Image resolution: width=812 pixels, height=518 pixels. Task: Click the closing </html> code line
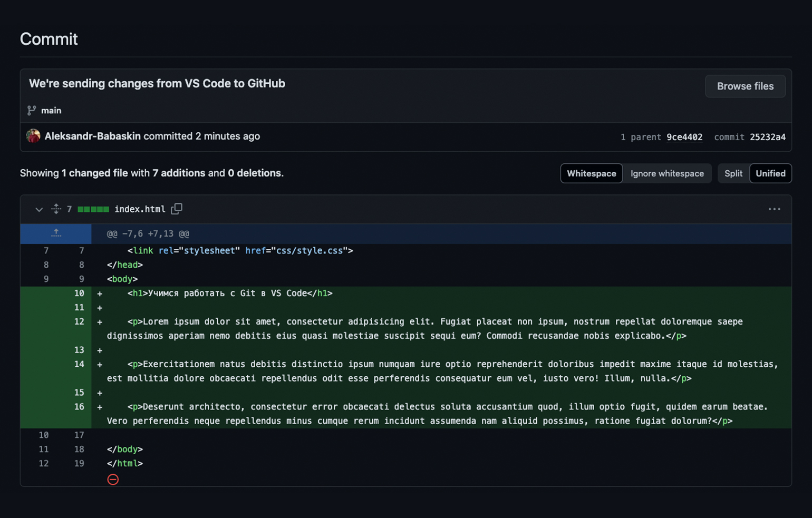[x=125, y=463]
